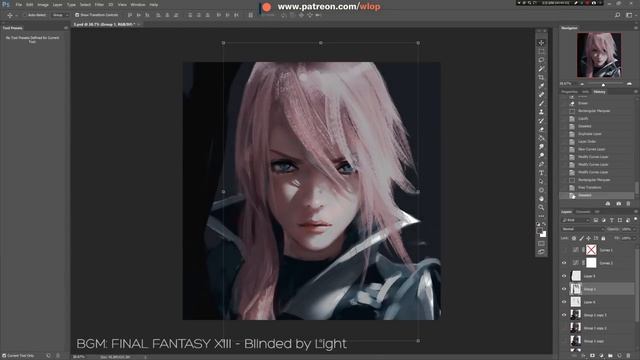This screenshot has width=640, height=360.
Task: Select the Rectangular Marquee tool
Action: point(541,51)
